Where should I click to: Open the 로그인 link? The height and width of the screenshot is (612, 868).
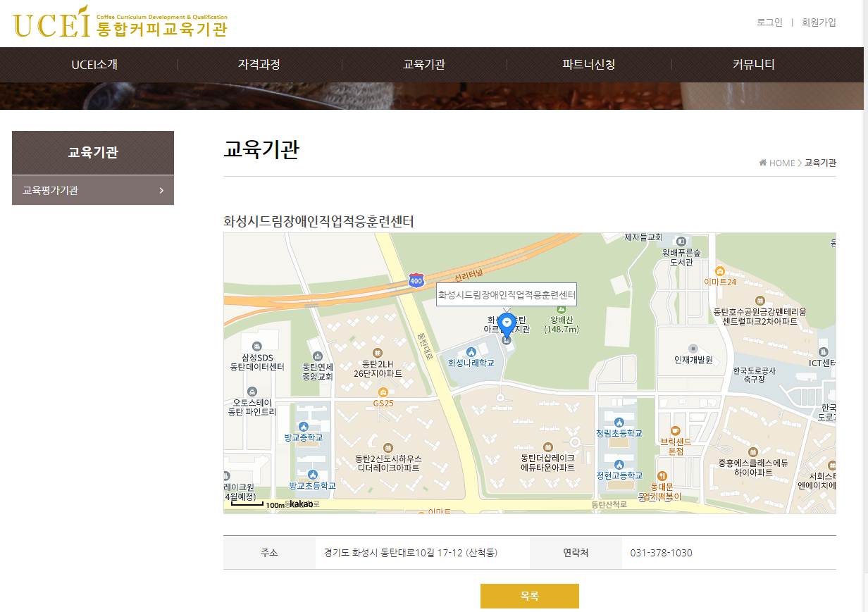[x=769, y=22]
